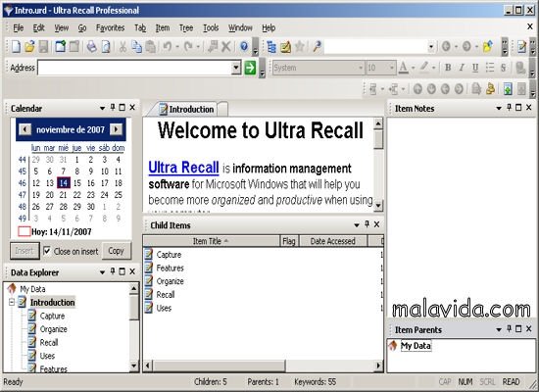This screenshot has width=539, height=392.
Task: Click My Data in Item Parents
Action: click(416, 346)
